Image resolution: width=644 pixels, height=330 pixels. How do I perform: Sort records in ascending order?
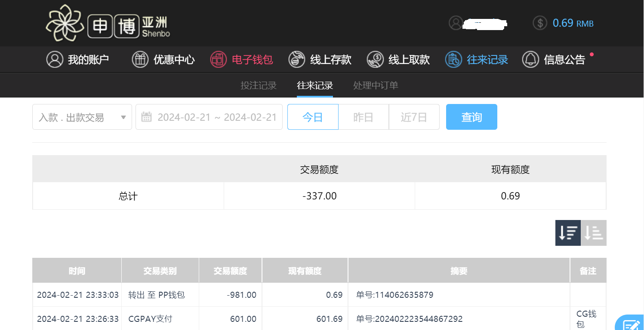click(594, 233)
